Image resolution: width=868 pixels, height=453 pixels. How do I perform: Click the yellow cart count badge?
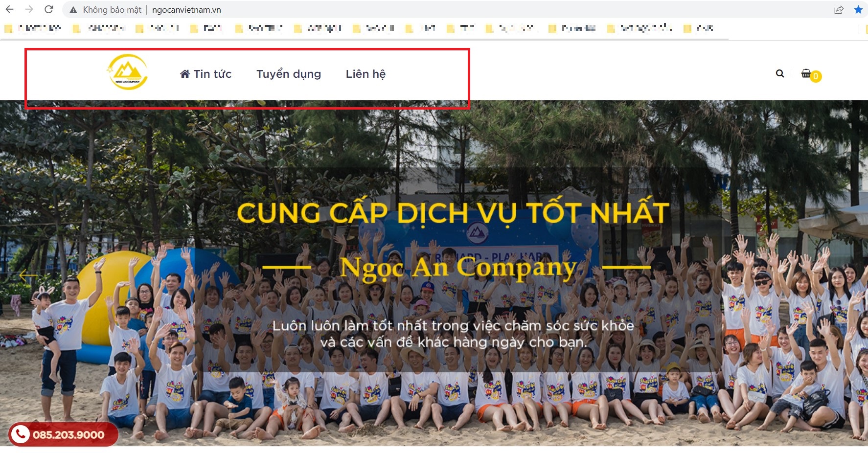pyautogui.click(x=816, y=76)
